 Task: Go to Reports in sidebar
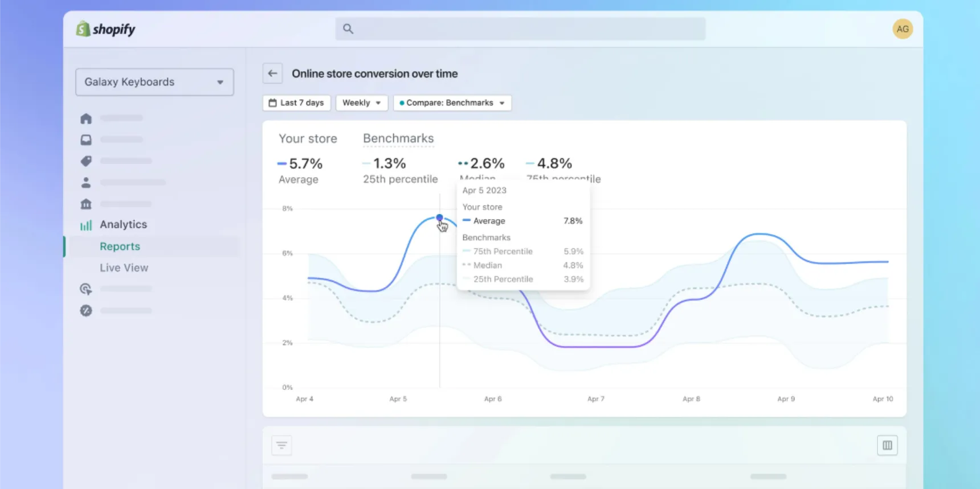[x=120, y=246]
